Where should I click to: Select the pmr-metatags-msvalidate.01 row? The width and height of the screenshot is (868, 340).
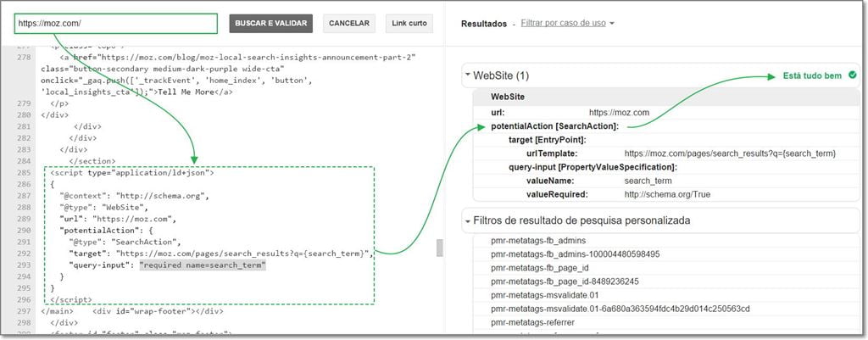point(666,295)
